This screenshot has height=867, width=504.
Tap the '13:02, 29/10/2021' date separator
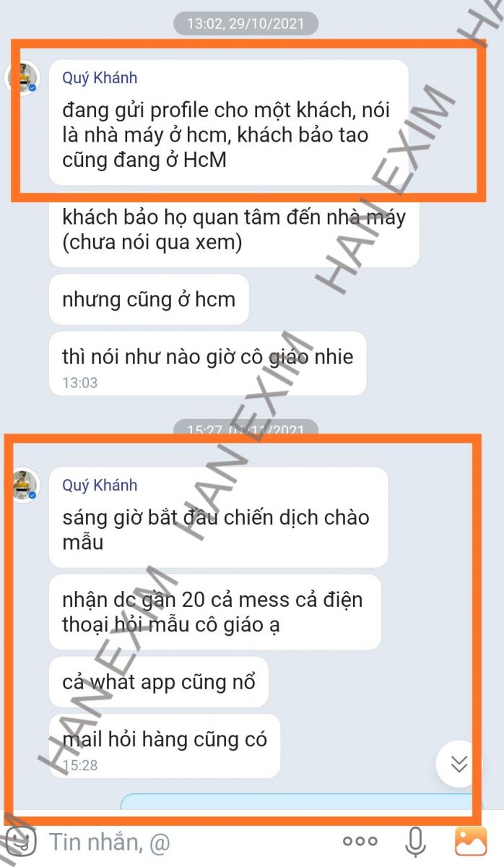[x=246, y=23]
